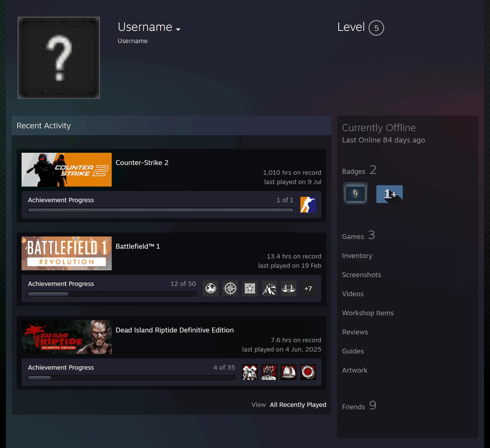
Task: Click the life ring Dead Island achievement icon
Action: 308,372
